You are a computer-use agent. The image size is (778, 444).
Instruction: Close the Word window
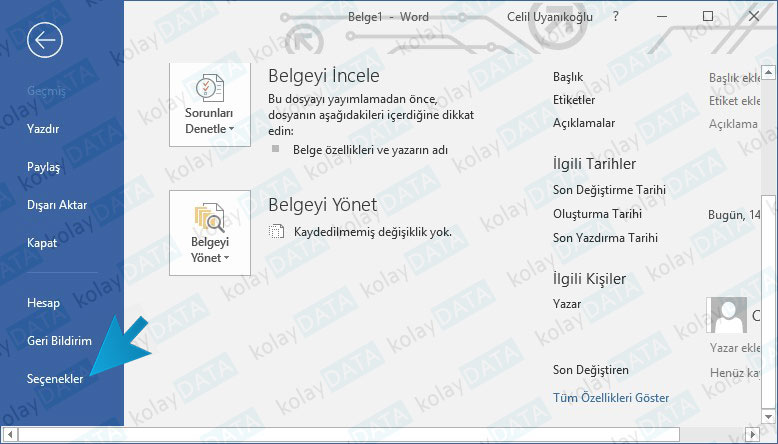click(x=754, y=16)
